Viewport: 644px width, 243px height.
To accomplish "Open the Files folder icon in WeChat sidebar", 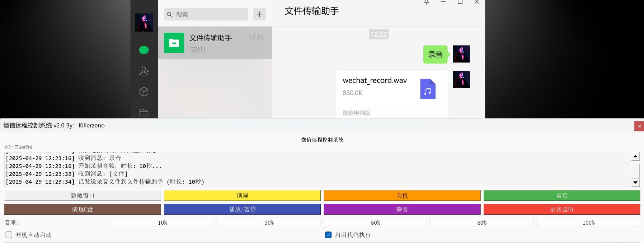I will point(144,112).
